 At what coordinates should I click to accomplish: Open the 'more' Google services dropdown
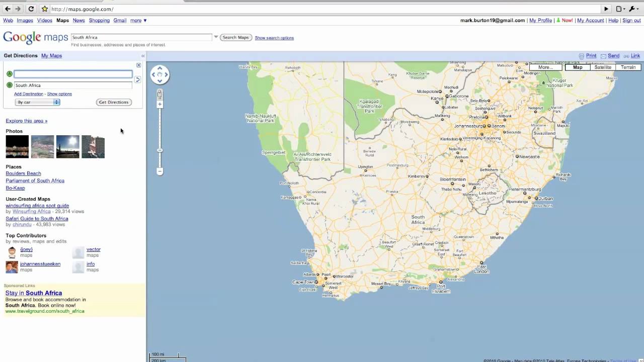click(138, 21)
